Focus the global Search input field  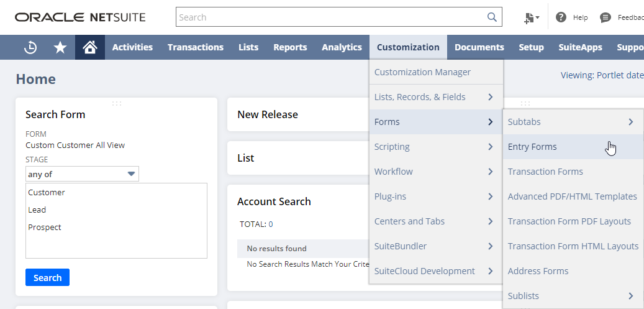click(329, 17)
